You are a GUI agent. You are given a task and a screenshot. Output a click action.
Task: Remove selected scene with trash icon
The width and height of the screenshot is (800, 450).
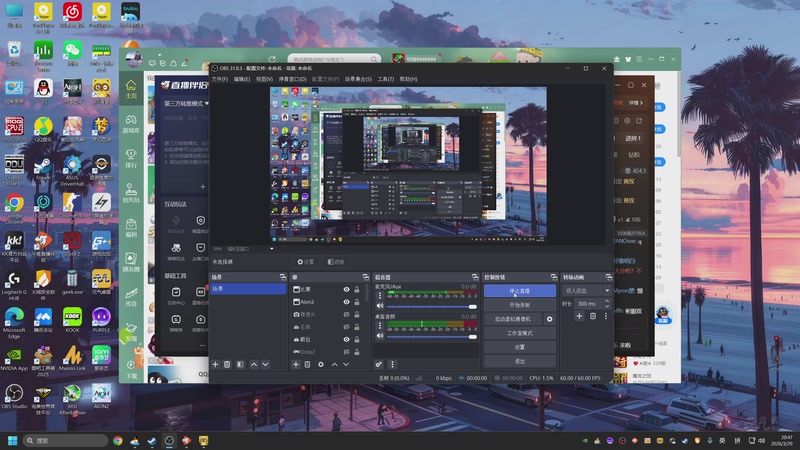click(227, 364)
